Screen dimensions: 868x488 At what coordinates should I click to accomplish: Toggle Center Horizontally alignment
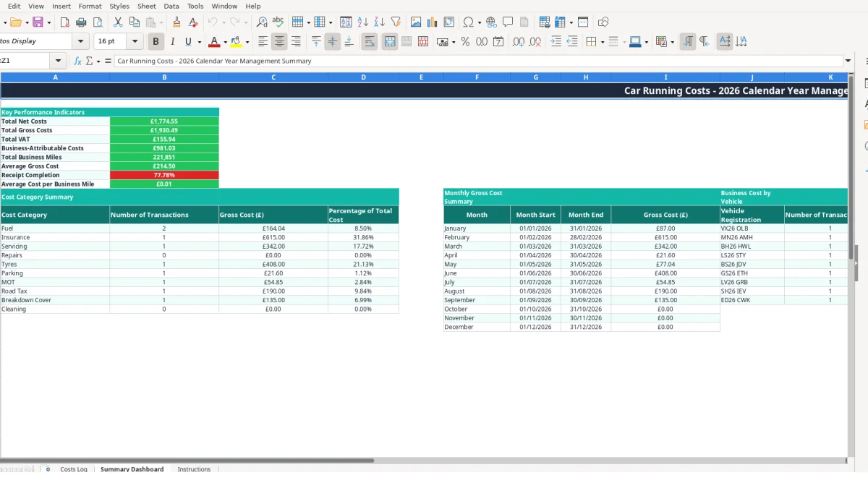(x=279, y=42)
